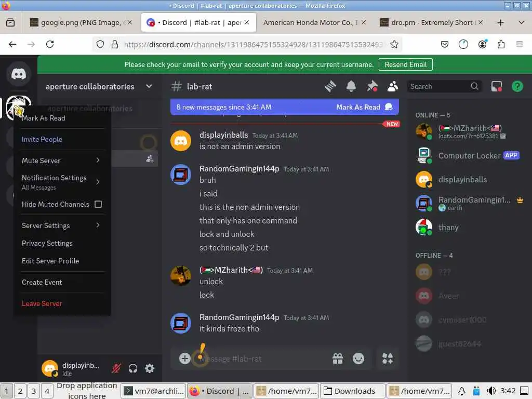Image resolution: width=532 pixels, height=399 pixels.
Task: Expand server name dropdown chevron
Action: (x=149, y=87)
